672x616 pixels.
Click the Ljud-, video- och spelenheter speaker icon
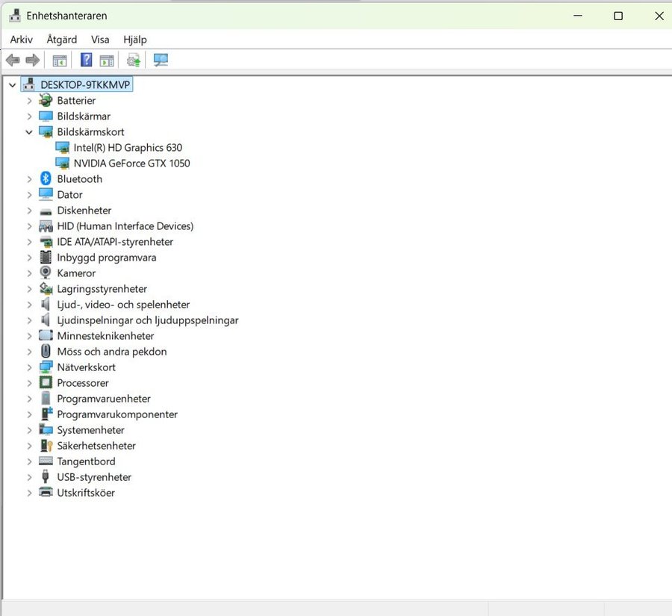46,305
